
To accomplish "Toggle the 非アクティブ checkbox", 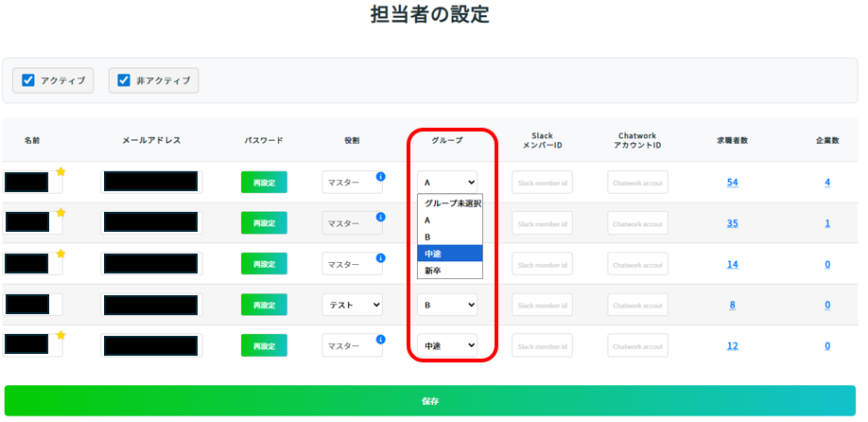I will coord(124,80).
